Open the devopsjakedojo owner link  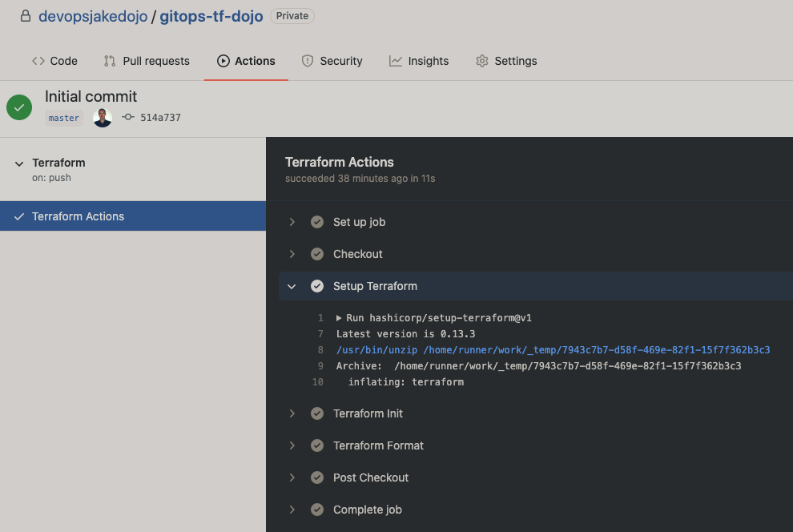pos(93,16)
